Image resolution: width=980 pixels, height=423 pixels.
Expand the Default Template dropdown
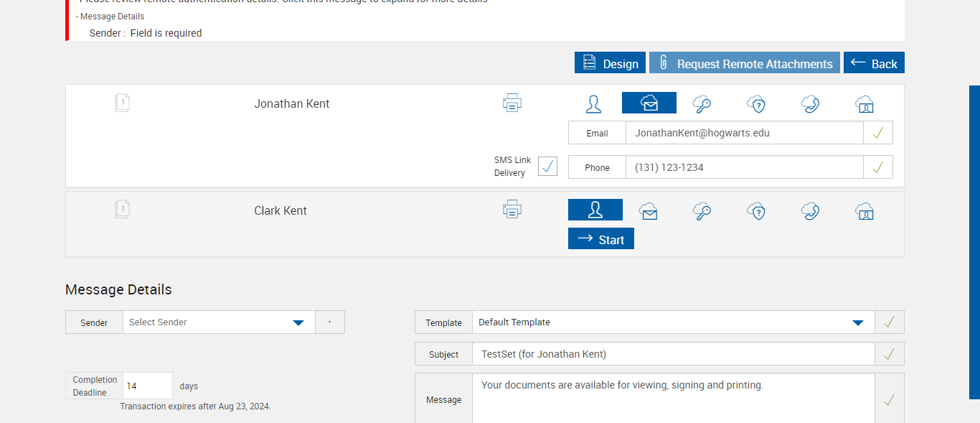pos(673,322)
